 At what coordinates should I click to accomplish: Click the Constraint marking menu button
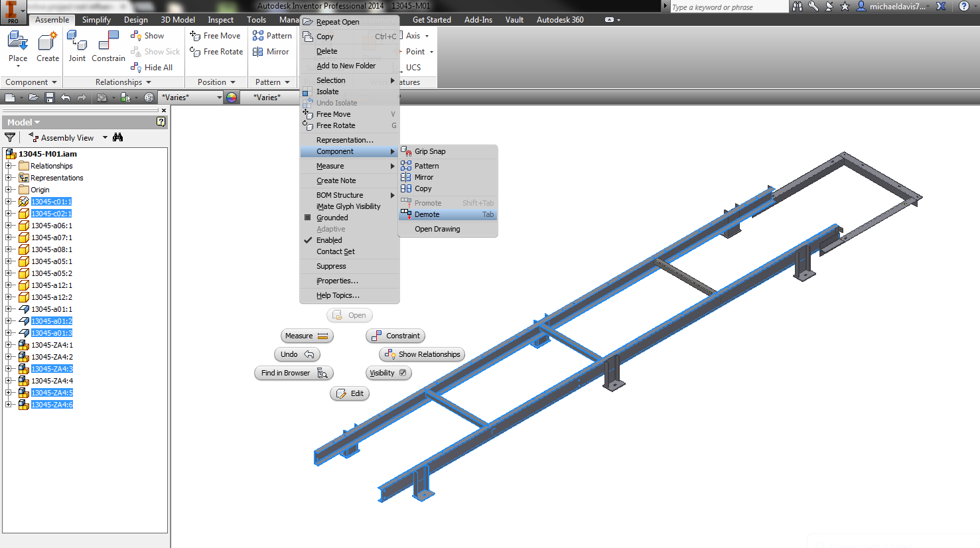click(395, 336)
